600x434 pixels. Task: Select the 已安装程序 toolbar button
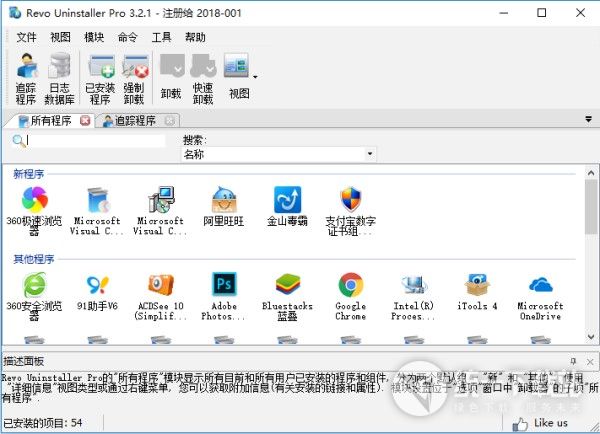[100, 79]
